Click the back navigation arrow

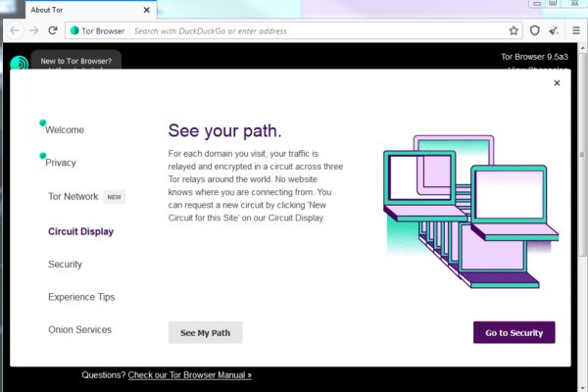(x=16, y=30)
